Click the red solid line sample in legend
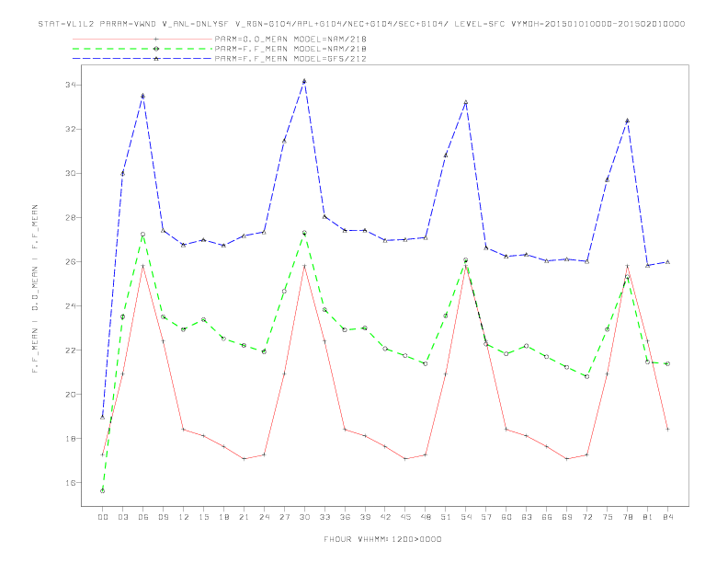728x563 pixels. [x=142, y=39]
